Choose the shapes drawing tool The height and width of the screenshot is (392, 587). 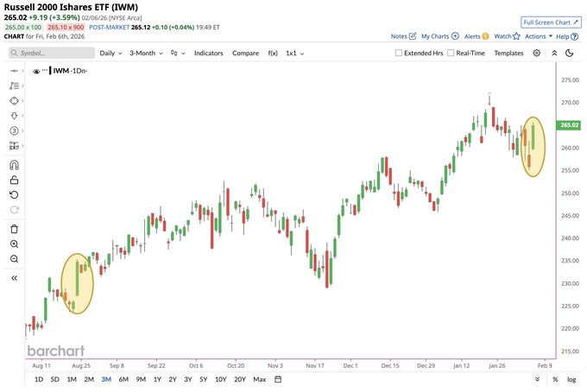pyautogui.click(x=14, y=101)
